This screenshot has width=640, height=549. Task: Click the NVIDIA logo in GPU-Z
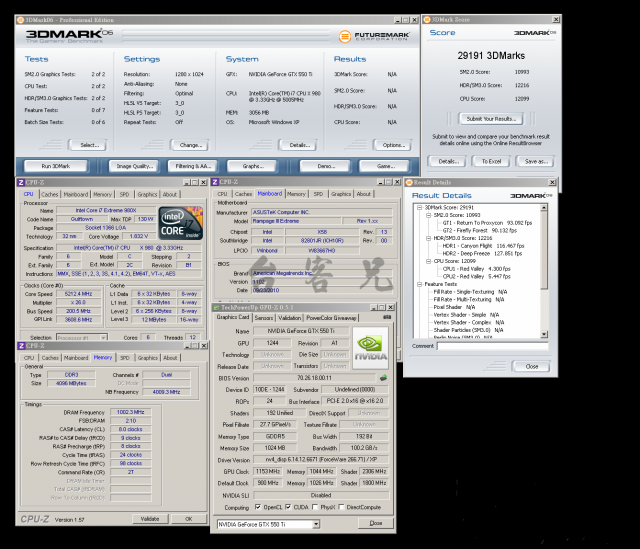(x=370, y=348)
